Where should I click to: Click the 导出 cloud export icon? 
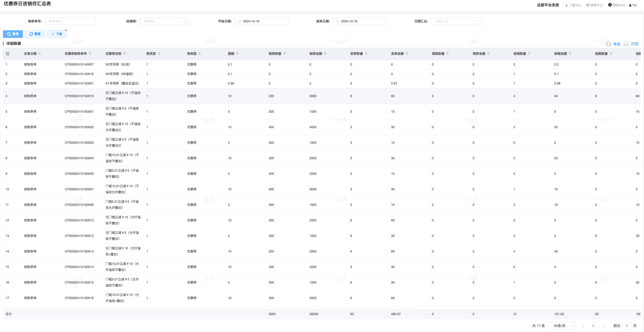pyautogui.click(x=608, y=44)
